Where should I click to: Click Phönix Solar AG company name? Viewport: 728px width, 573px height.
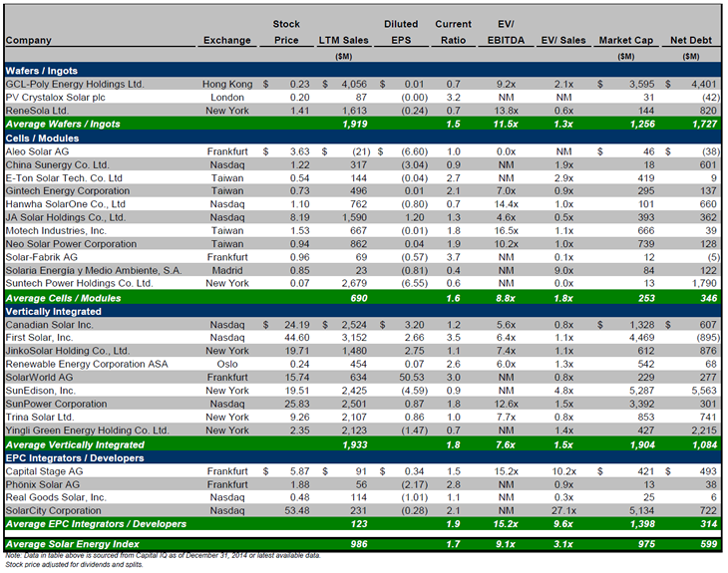tap(43, 484)
